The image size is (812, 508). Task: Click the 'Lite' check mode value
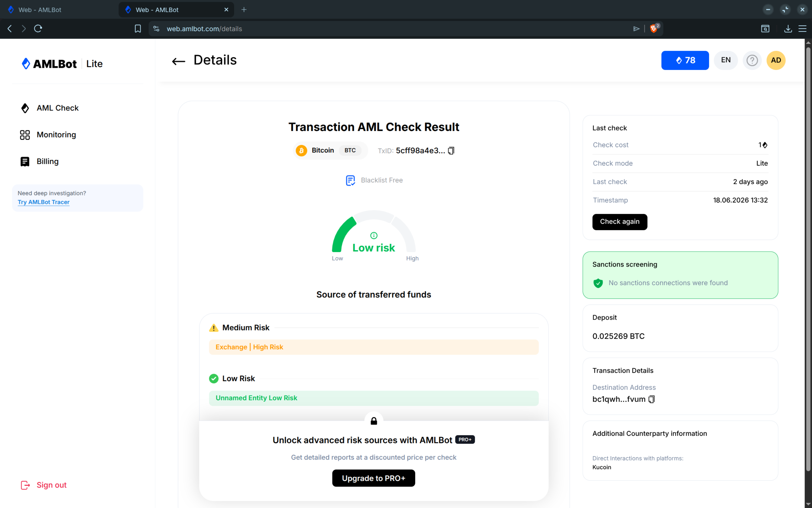762,163
